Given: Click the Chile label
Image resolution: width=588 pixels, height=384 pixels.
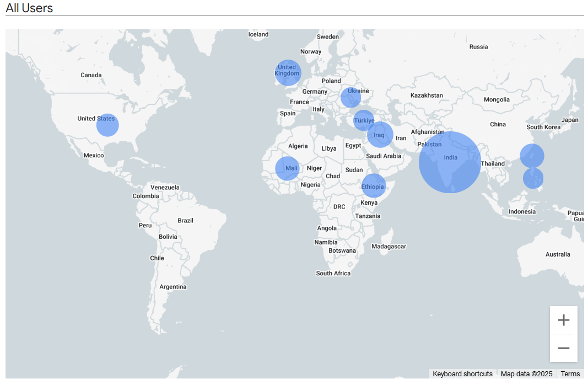Looking at the screenshot, I should 157,258.
